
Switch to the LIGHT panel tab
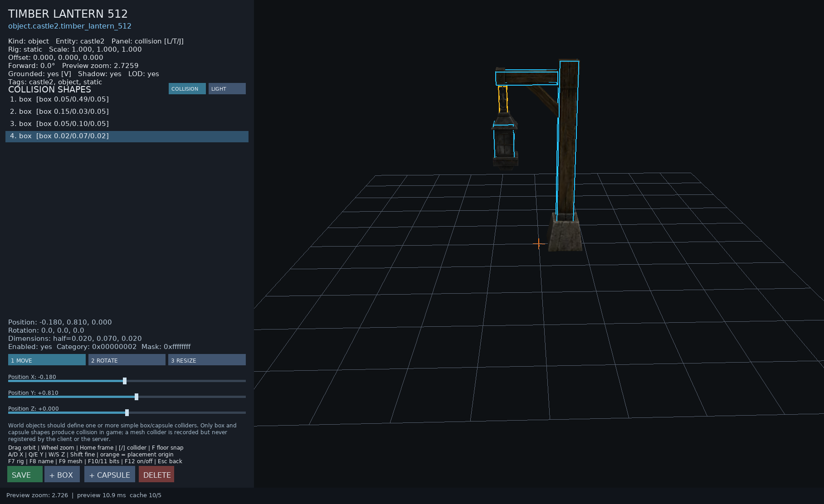point(227,89)
